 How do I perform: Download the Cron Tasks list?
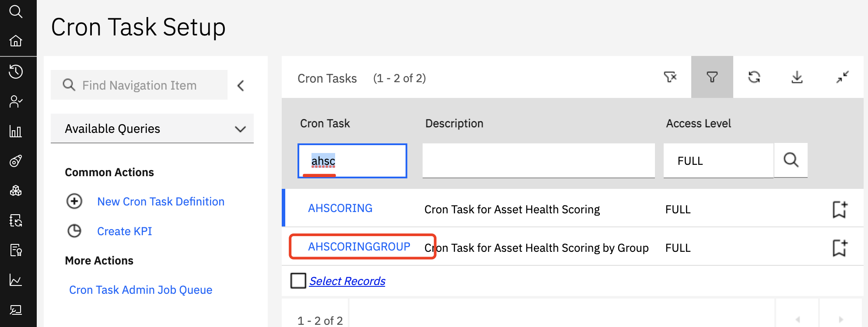[x=797, y=77]
